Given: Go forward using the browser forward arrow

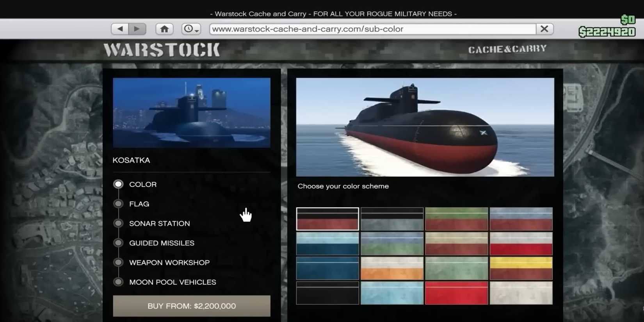Looking at the screenshot, I should (x=137, y=29).
